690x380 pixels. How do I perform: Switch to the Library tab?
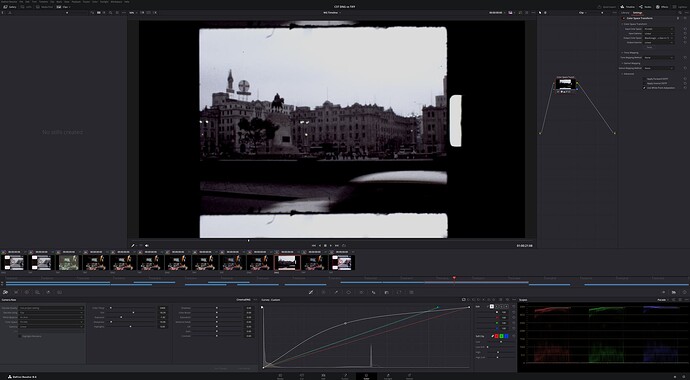click(x=625, y=13)
